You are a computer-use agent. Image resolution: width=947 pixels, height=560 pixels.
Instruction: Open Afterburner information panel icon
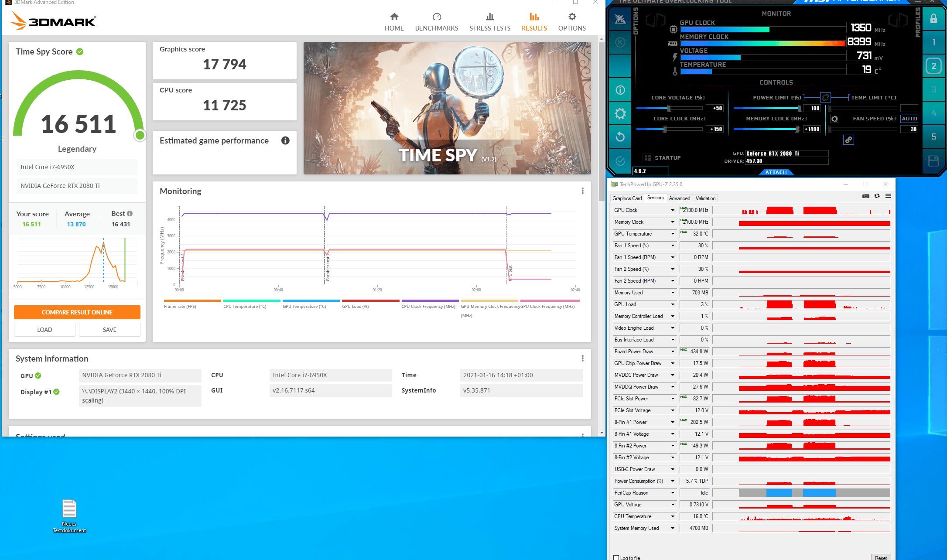point(620,90)
